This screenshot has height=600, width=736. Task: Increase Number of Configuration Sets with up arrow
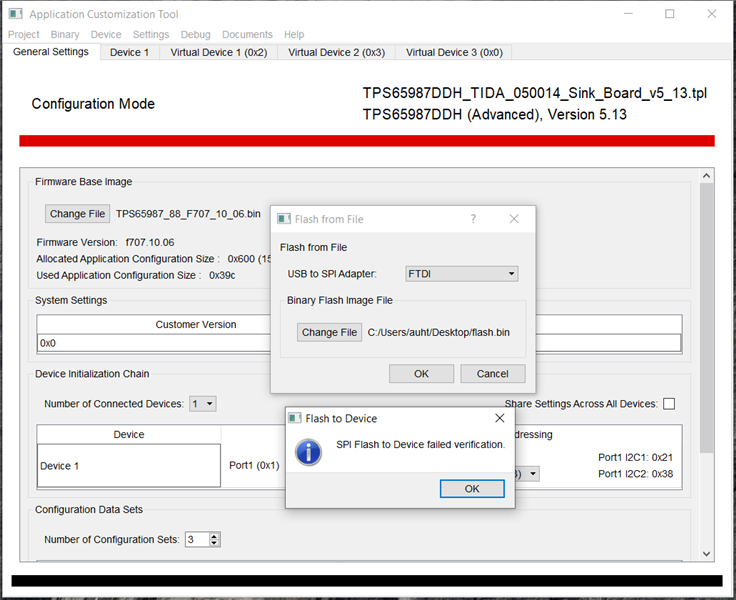pyautogui.click(x=214, y=536)
